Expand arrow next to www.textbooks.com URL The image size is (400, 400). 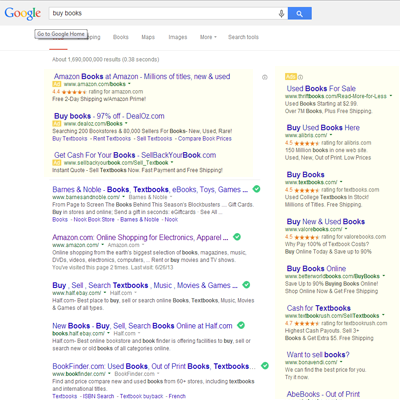[x=341, y=182]
